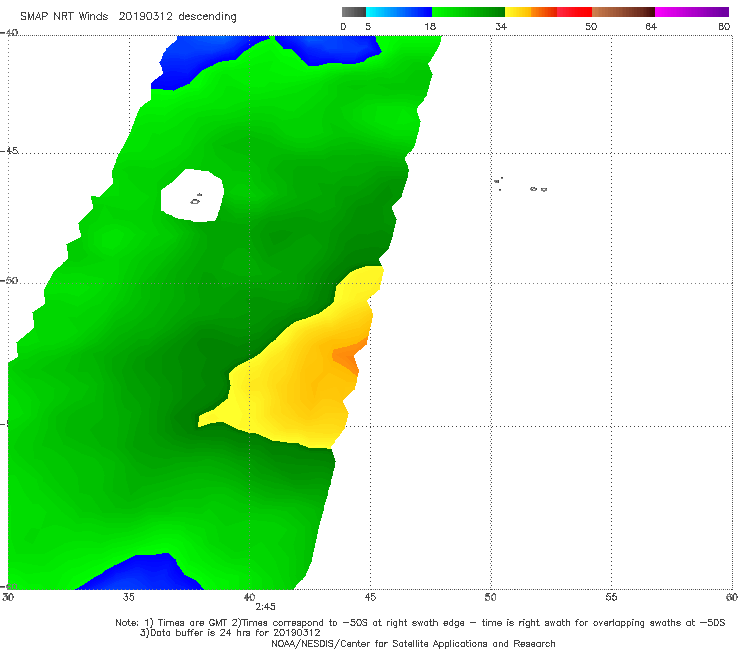This screenshot has height=650, width=740.
Task: Click the small island outlines near 52E
Action: click(538, 189)
